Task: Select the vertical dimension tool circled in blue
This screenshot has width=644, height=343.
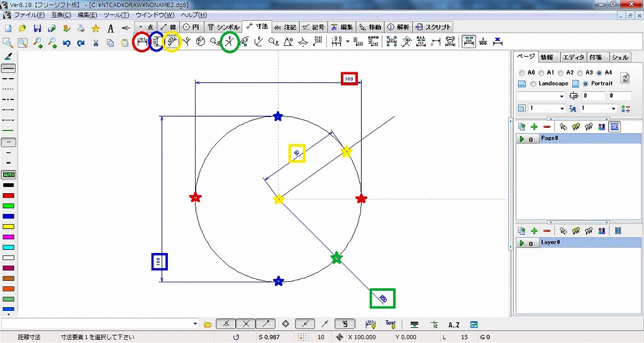Action: [157, 42]
